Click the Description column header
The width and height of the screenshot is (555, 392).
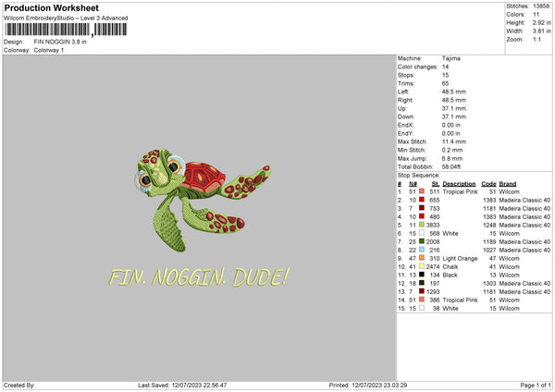coord(459,184)
